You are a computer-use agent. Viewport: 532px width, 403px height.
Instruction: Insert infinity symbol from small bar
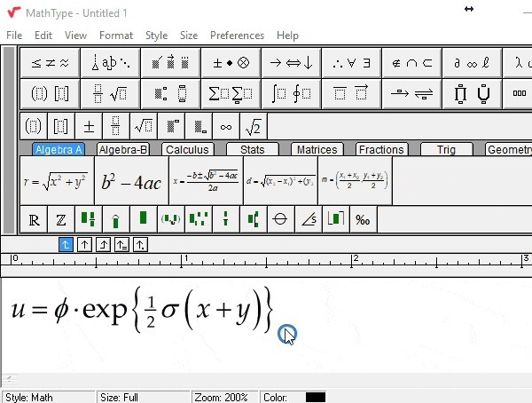pos(226,126)
